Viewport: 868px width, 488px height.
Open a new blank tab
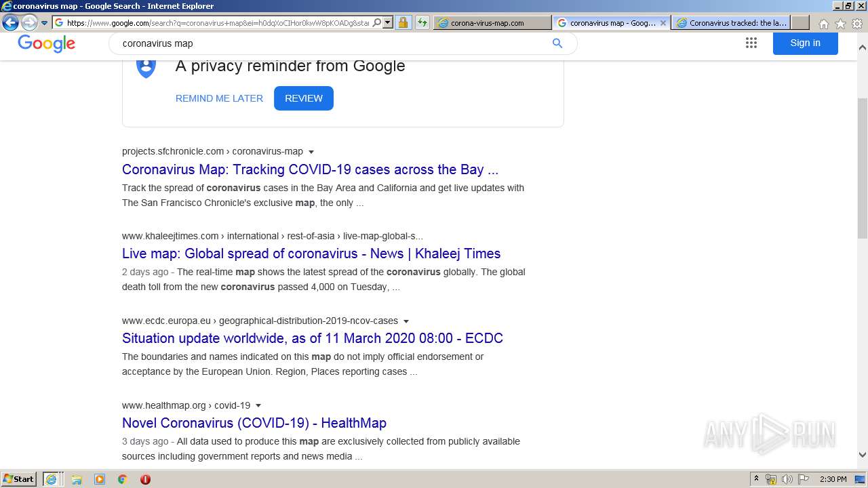(x=800, y=22)
